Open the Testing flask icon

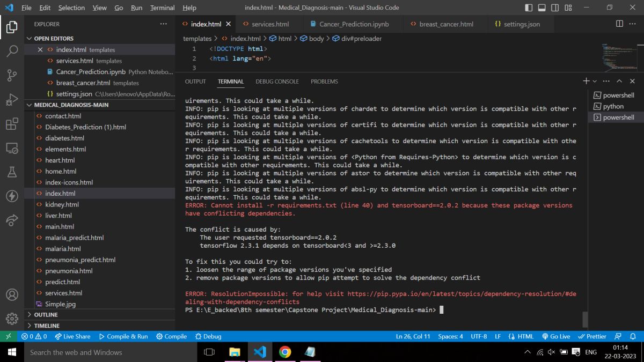(12, 172)
